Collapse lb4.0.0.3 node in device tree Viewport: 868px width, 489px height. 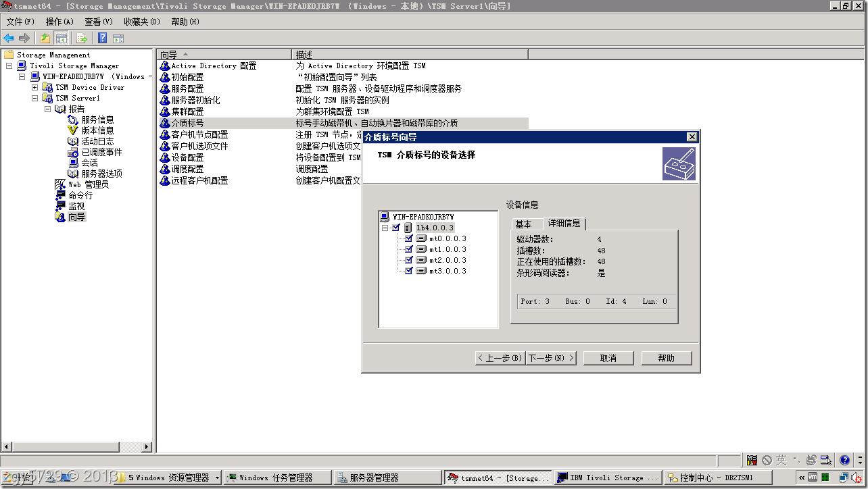pyautogui.click(x=385, y=228)
